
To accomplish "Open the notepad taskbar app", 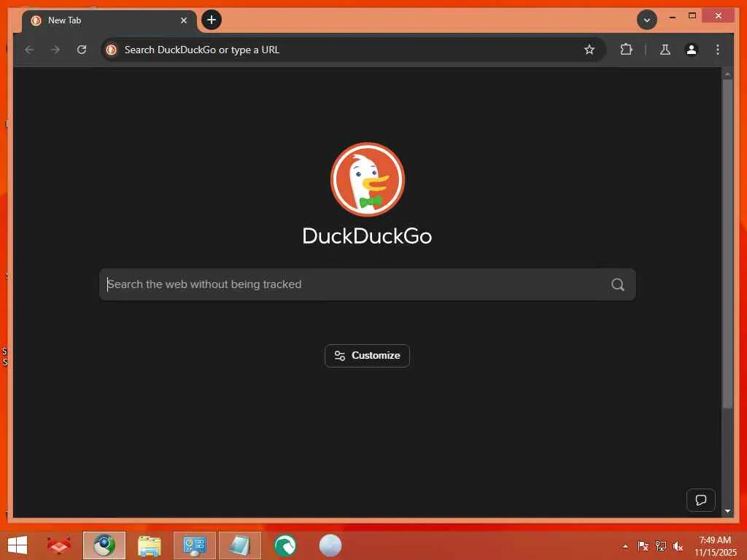I will (239, 545).
